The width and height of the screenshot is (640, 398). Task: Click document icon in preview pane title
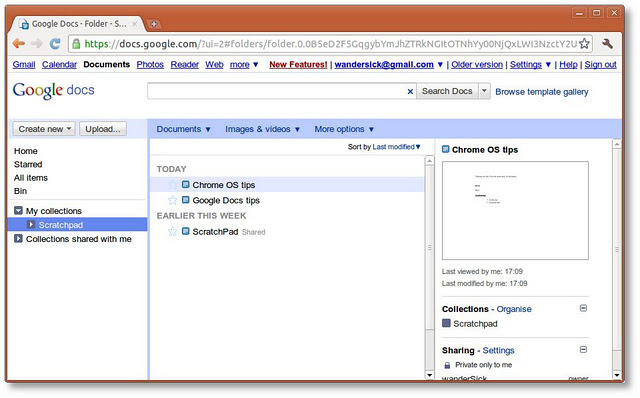[x=446, y=149]
